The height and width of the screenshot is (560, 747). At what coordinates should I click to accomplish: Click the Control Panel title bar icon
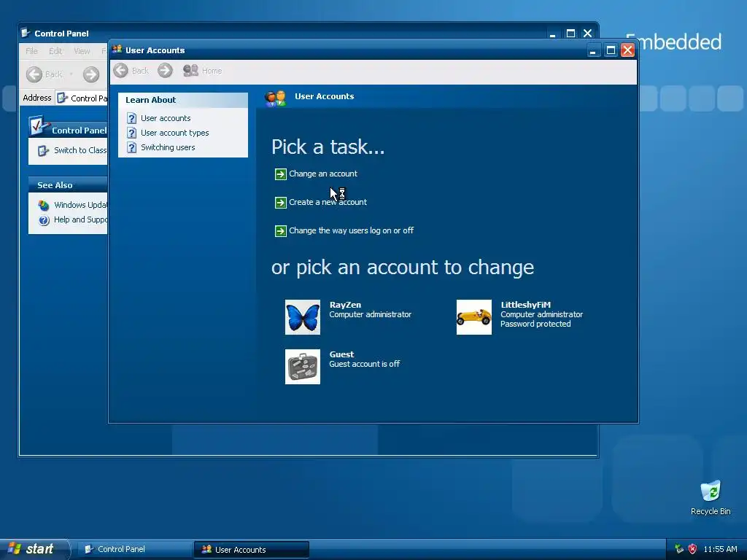(x=26, y=33)
